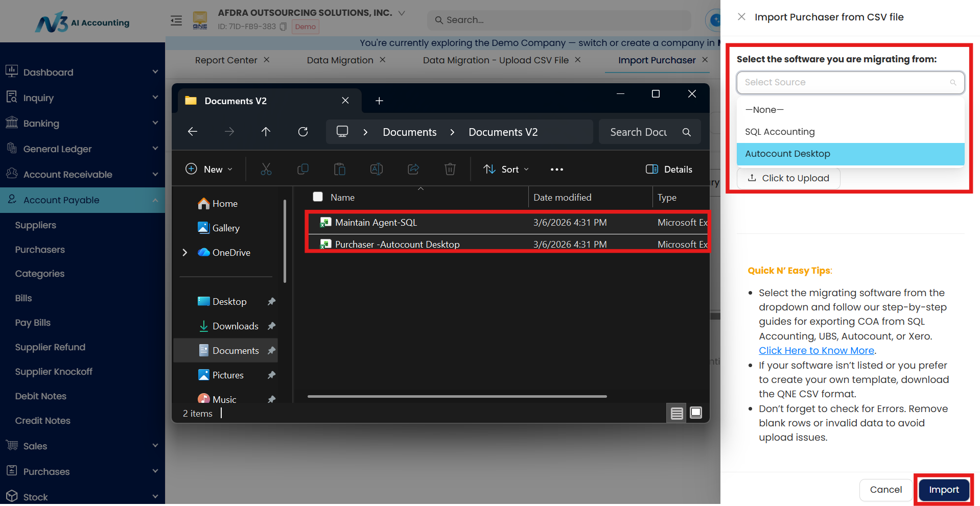Open the Suppliers sidebar item

tap(36, 225)
